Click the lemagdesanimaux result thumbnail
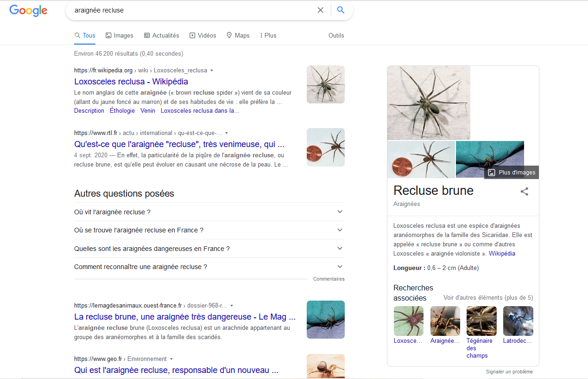Screen dimensions: 588x379 (x=326, y=320)
